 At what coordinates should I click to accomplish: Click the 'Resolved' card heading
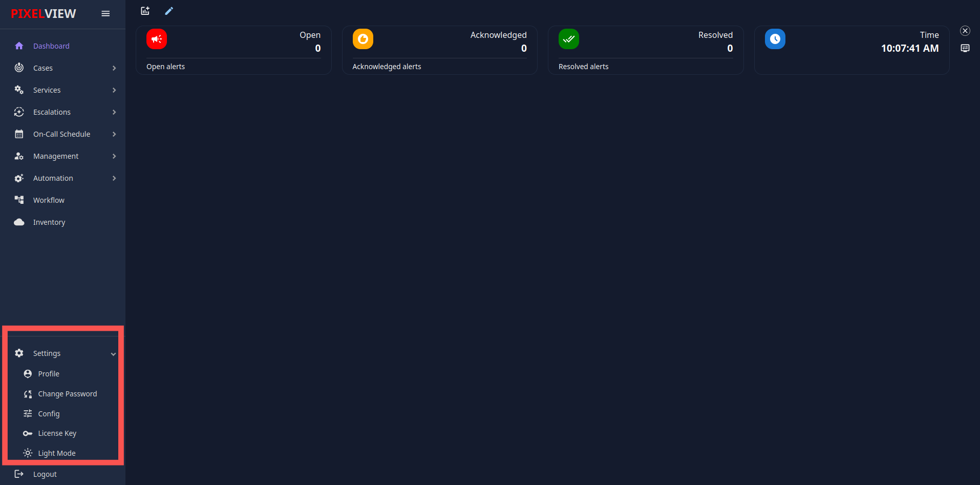[715, 35]
